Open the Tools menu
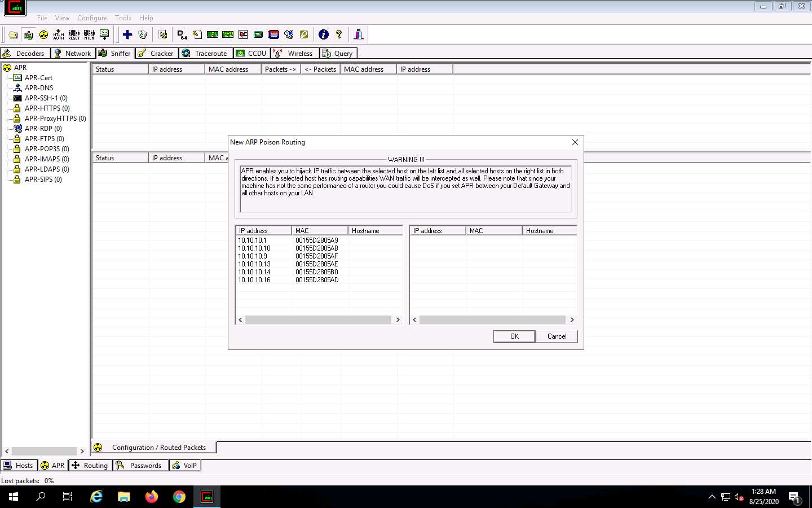This screenshot has height=508, width=812. 123,18
